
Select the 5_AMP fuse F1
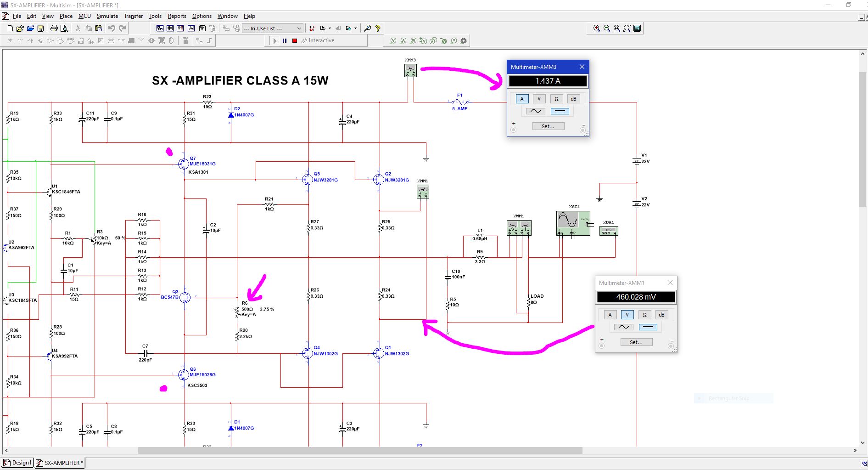click(x=459, y=102)
